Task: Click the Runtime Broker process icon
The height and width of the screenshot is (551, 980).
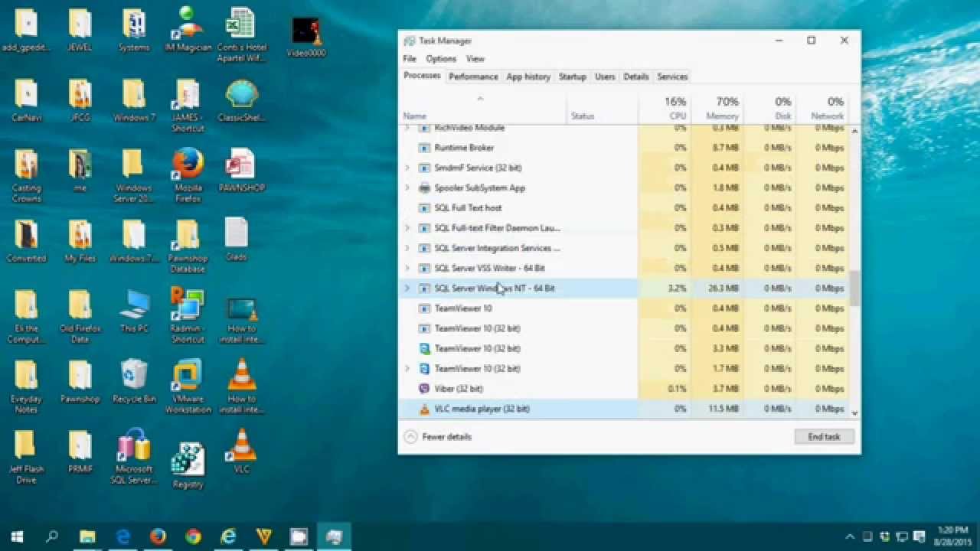Action: click(x=424, y=148)
